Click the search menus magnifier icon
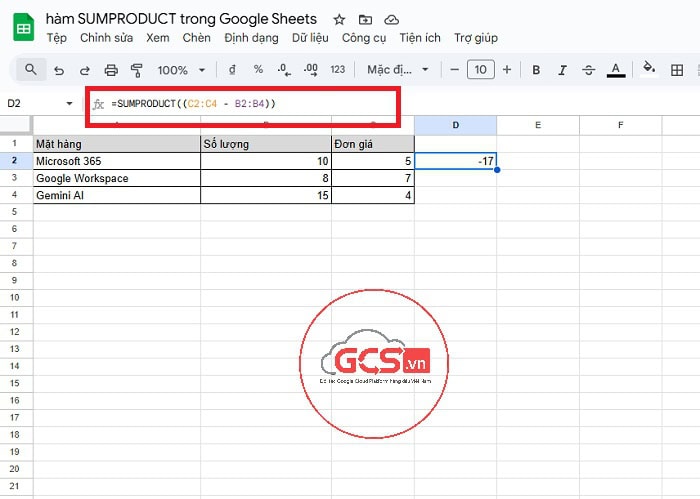Screen dimensions: 700x499 click(31, 70)
